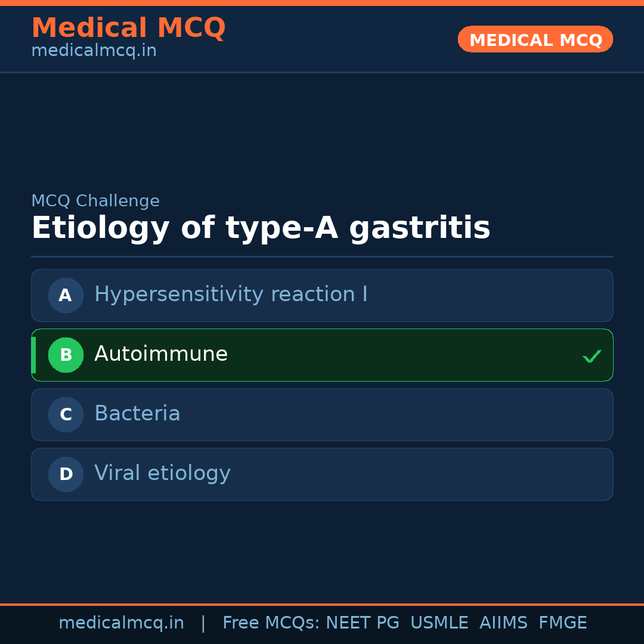Open the medicalmcq.in link under the header title
The width and height of the screenshot is (644, 644).
[x=94, y=51]
